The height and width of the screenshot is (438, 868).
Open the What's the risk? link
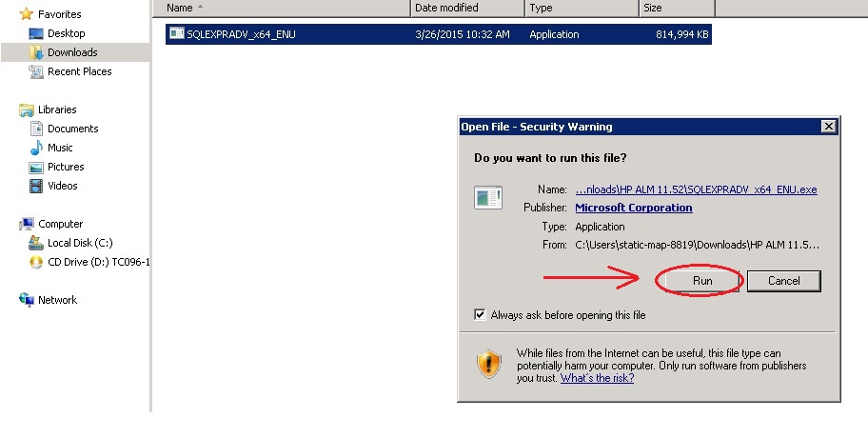pyautogui.click(x=597, y=378)
